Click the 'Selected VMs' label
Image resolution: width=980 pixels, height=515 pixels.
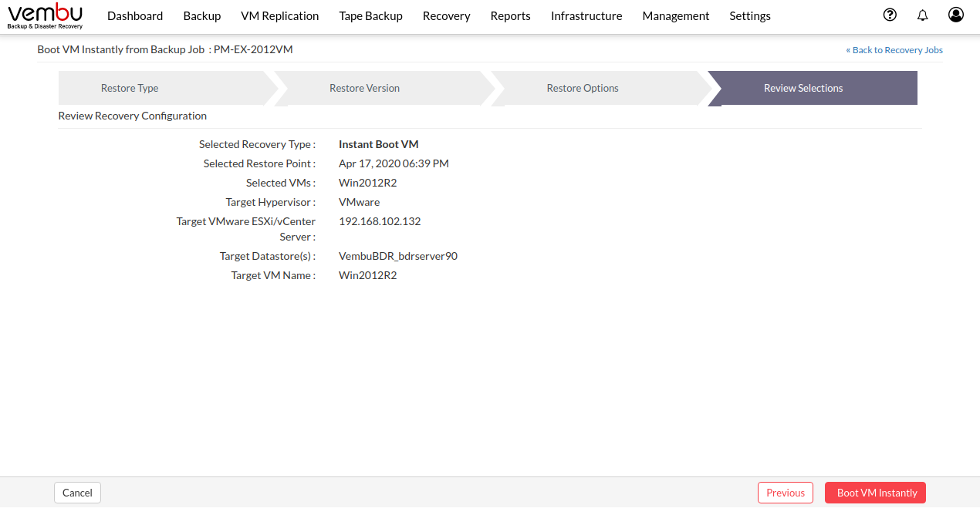click(281, 183)
